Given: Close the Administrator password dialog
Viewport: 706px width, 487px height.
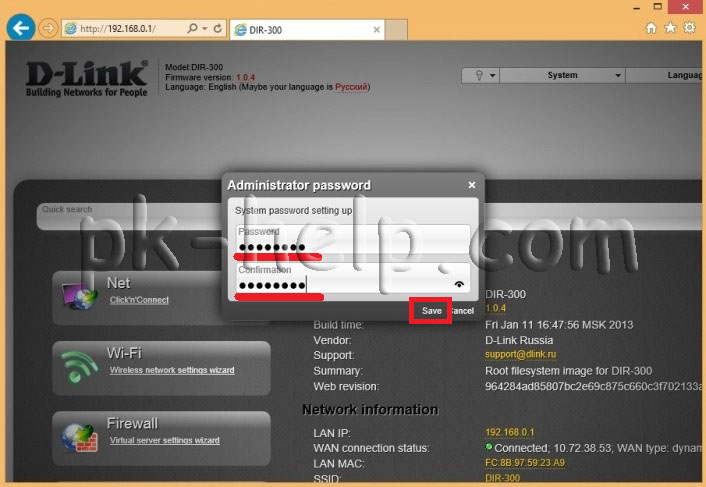Looking at the screenshot, I should 472,185.
